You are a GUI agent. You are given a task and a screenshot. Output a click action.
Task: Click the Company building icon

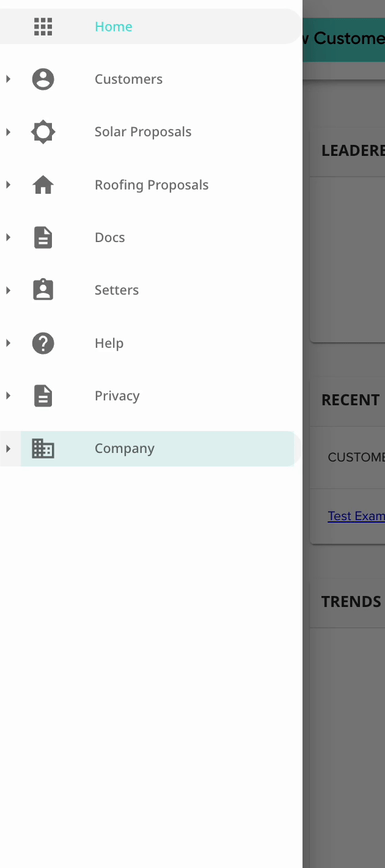(43, 449)
